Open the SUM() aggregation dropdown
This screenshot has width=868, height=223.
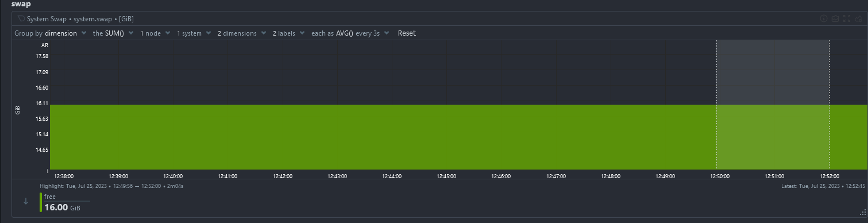(x=113, y=33)
